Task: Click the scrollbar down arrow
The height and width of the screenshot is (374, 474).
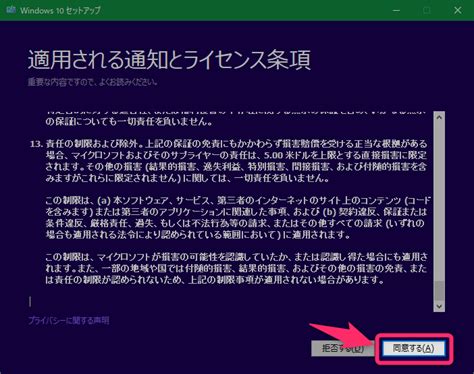Action: point(439,306)
